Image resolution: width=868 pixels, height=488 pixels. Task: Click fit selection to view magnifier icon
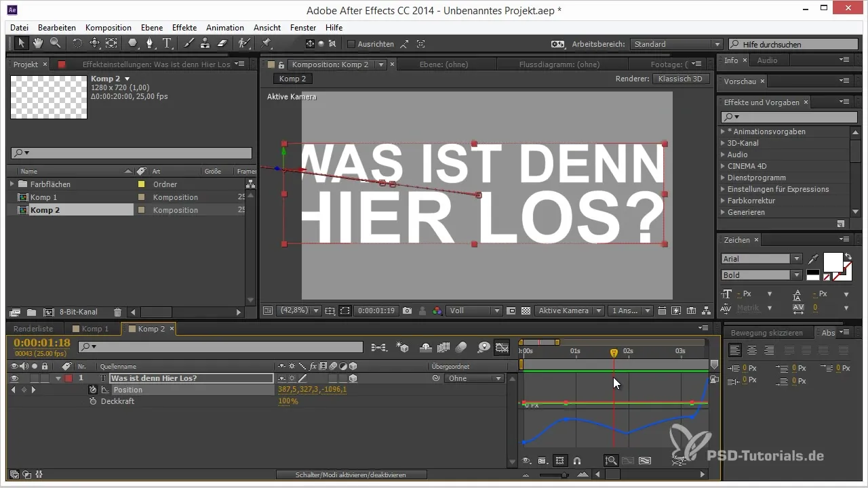coord(611,460)
